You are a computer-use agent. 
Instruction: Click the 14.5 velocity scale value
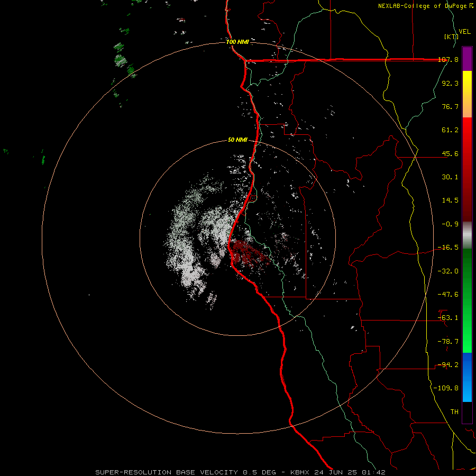tap(450, 200)
